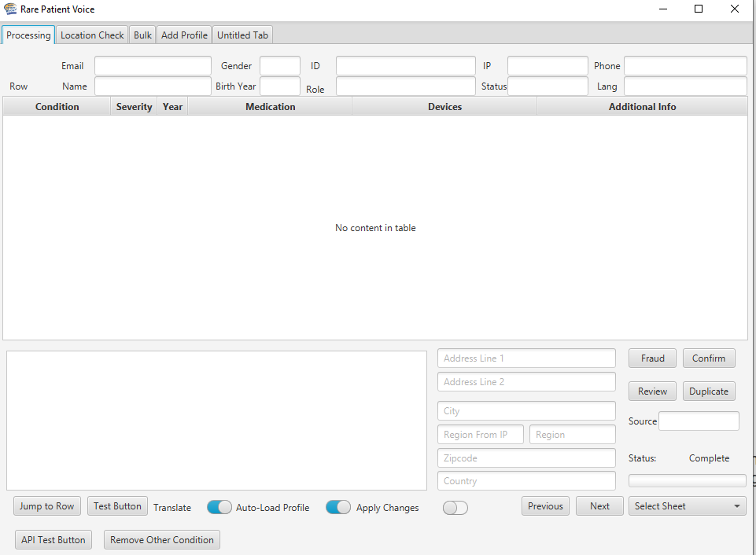Screen dimensions: 756x555
Task: Enable the gray switched-off toggle
Action: [455, 508]
